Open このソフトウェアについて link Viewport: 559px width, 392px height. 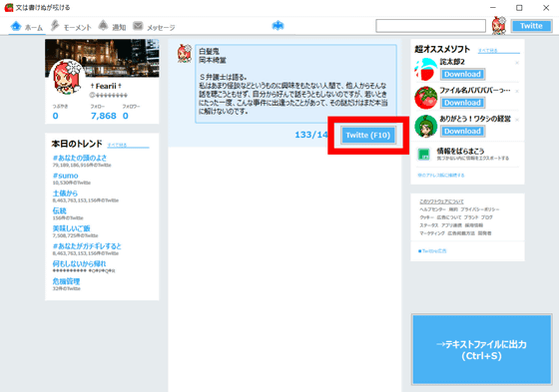click(x=441, y=201)
